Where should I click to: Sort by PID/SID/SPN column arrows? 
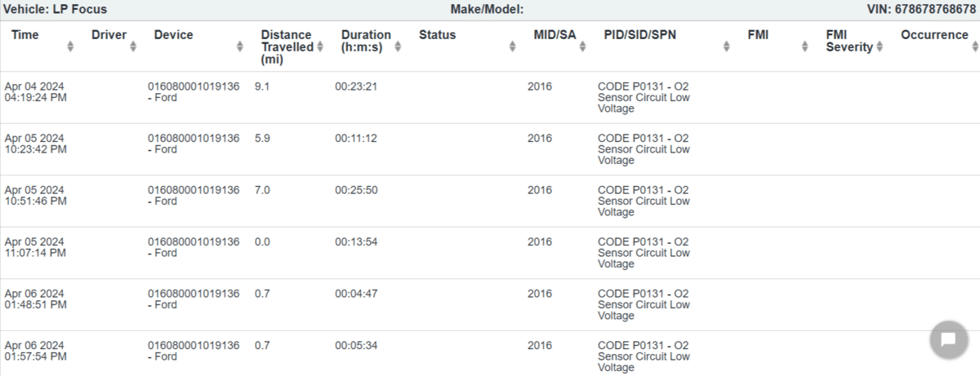(726, 47)
